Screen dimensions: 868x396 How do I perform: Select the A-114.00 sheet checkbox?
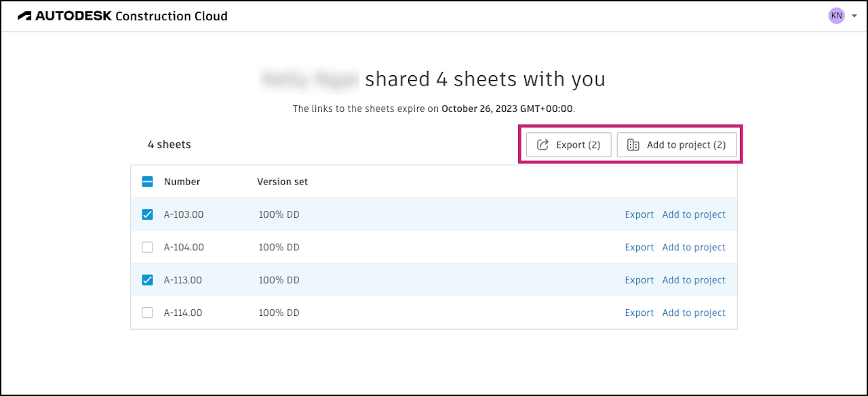coord(147,313)
